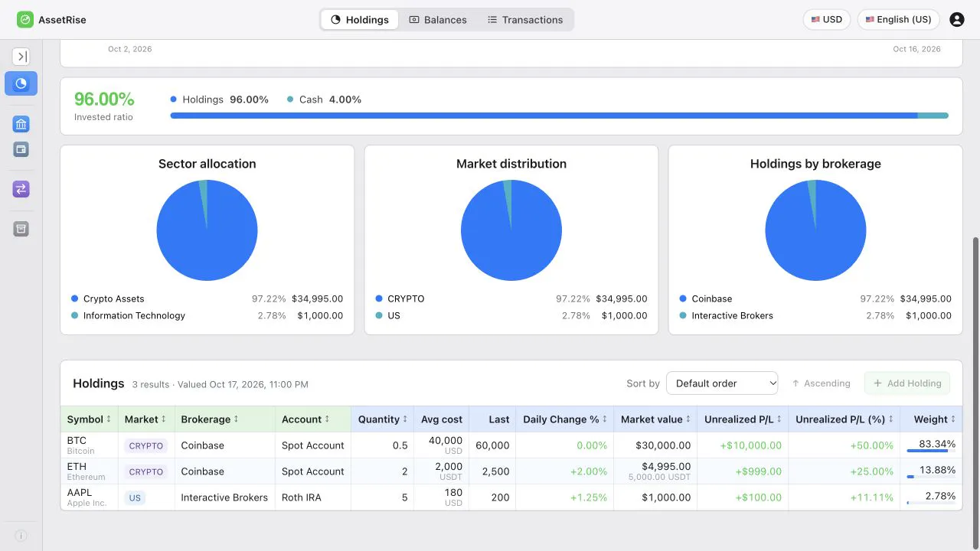This screenshot has height=551, width=980.
Task: Click the Unrealized P/L column header
Action: [743, 419]
